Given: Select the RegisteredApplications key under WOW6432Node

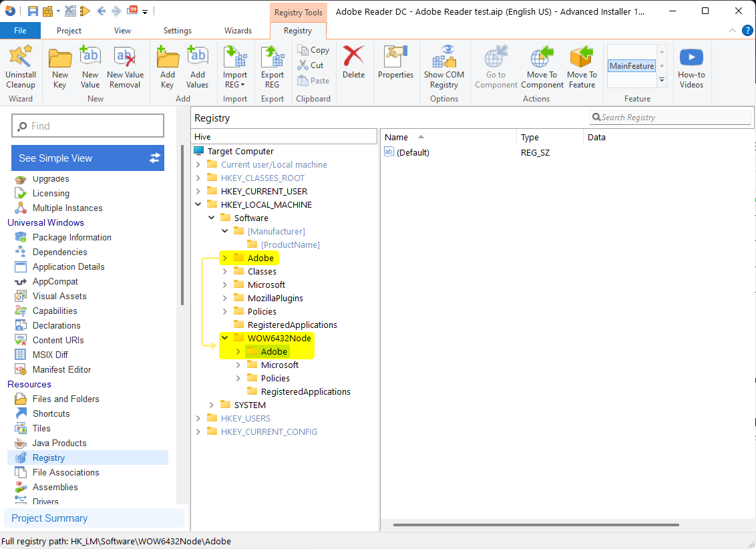Looking at the screenshot, I should click(x=306, y=391).
